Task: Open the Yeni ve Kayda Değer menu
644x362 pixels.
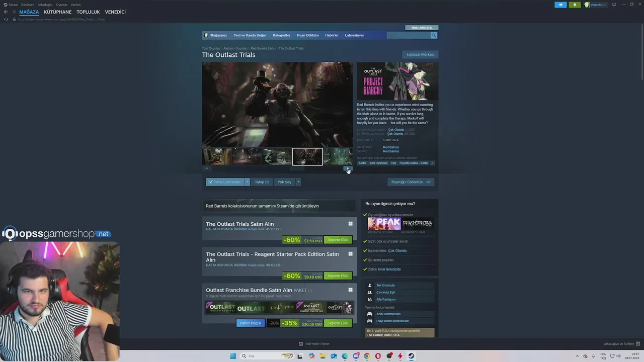Action: pyautogui.click(x=250, y=35)
